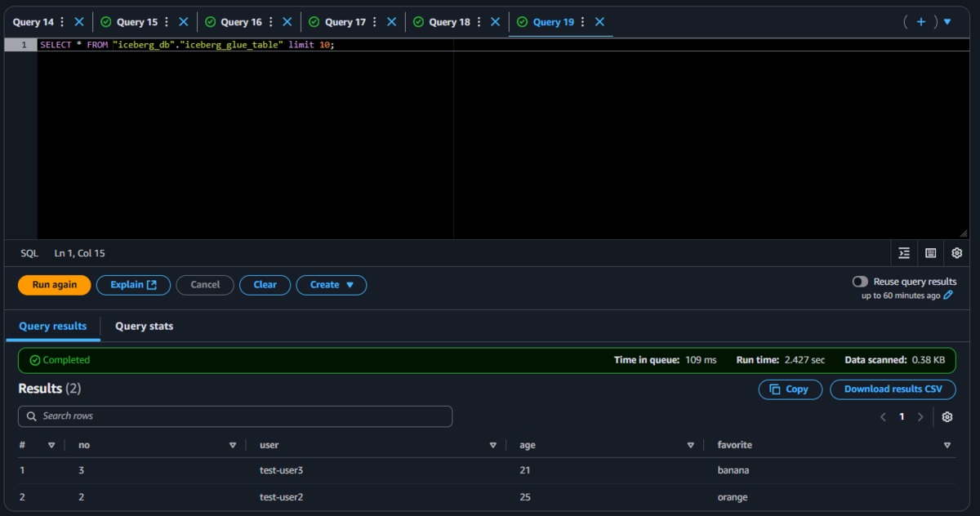Open Query 15 tab options menu

pos(166,22)
